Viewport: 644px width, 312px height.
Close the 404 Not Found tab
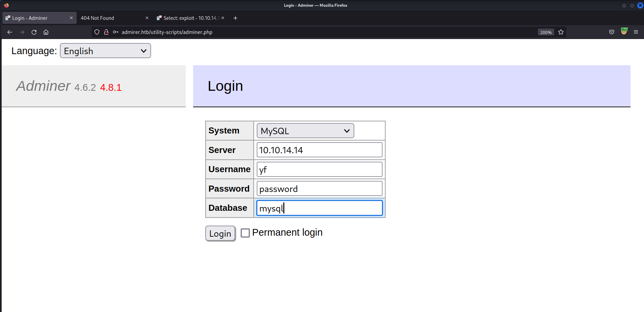tap(147, 18)
